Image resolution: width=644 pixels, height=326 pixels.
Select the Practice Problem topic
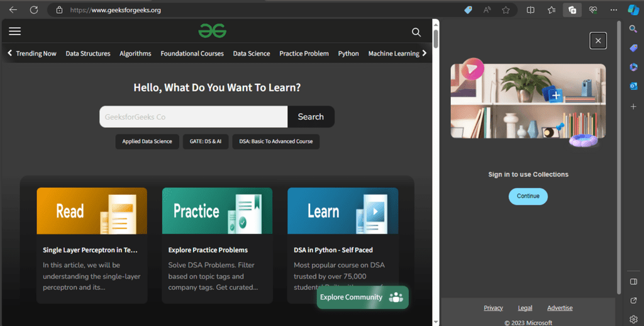(304, 53)
